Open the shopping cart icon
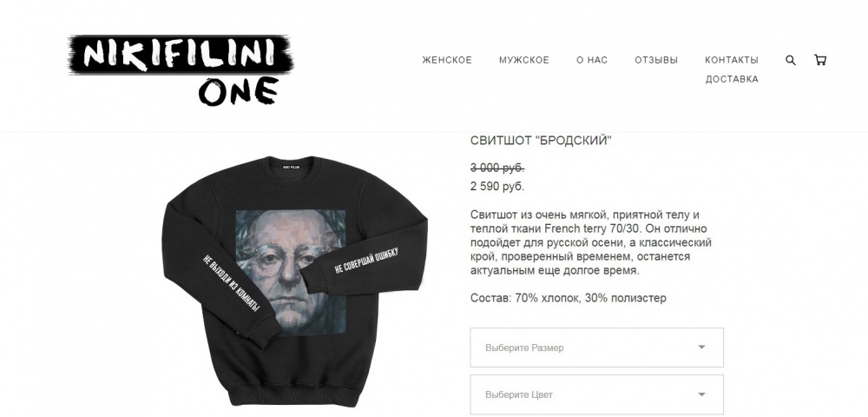 (x=820, y=60)
